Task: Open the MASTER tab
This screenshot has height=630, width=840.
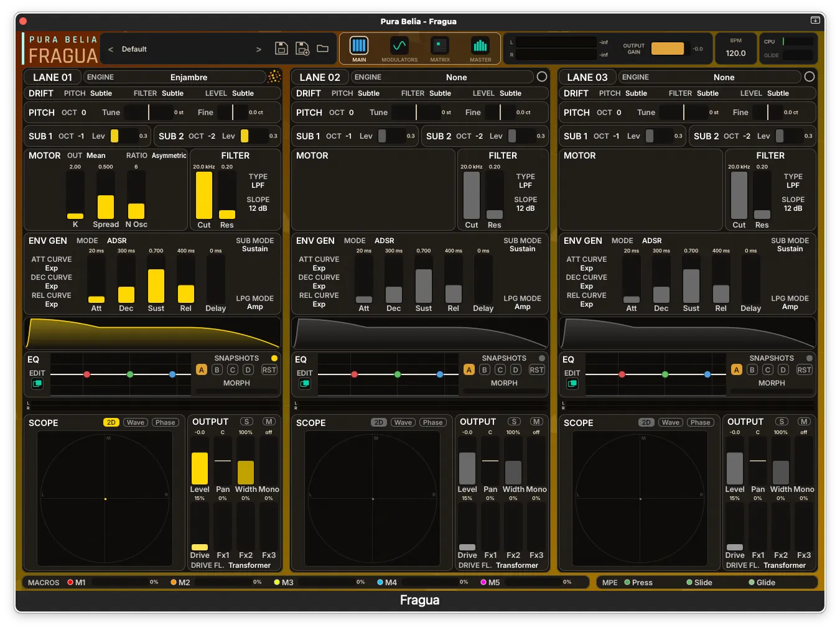Action: tap(480, 49)
